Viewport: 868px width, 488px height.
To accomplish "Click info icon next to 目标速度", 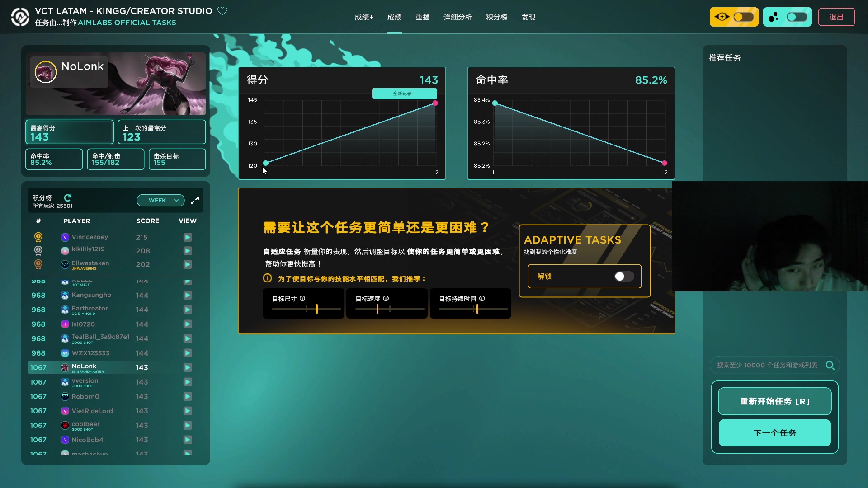I will 386,298.
